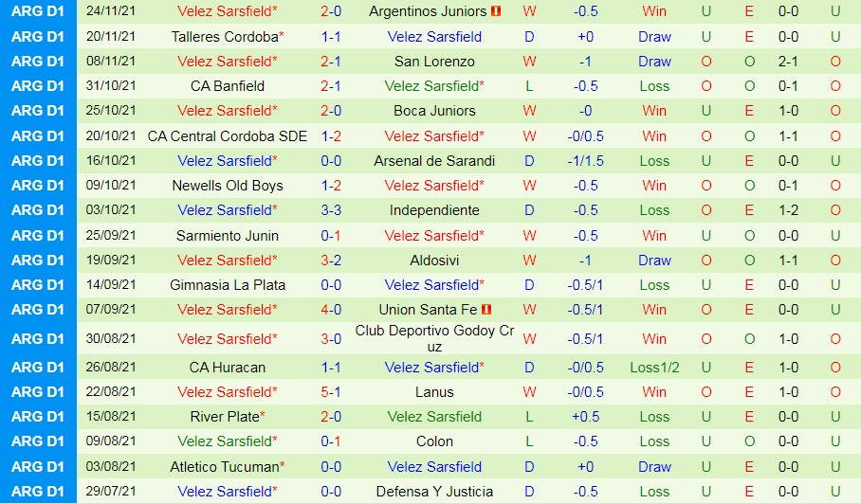861x504 pixels.
Task: Click the red card icon next to Union Santa Fe
Action: click(486, 310)
